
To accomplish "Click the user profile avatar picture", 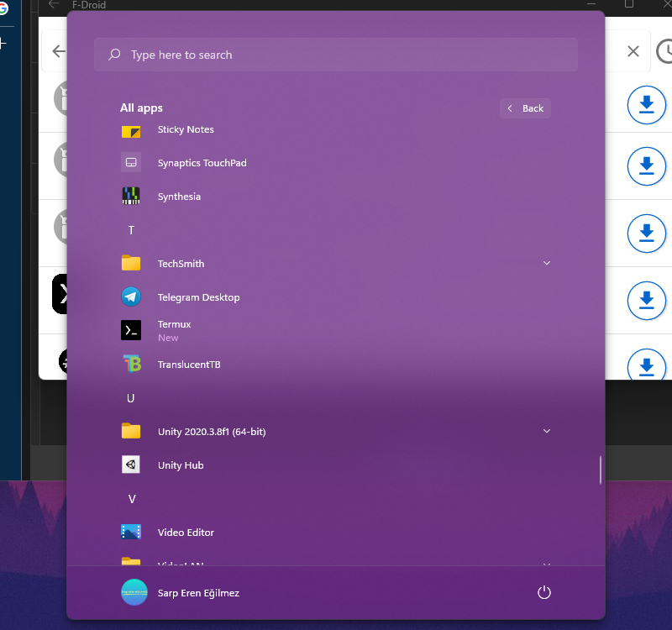I will [x=134, y=592].
